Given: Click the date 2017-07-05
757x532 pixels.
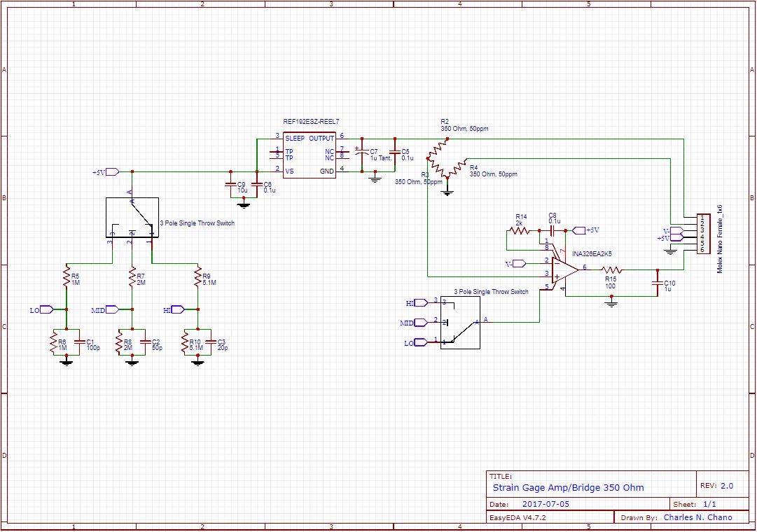Looking at the screenshot, I should (x=546, y=504).
